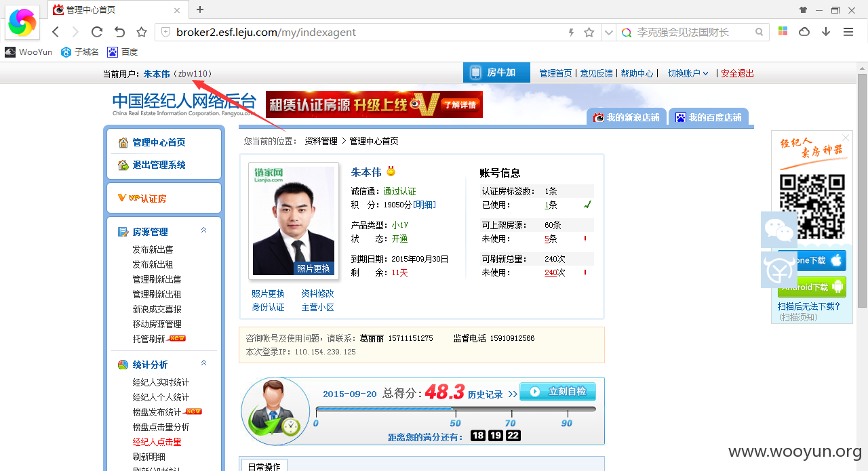Click 安全退出 to log out

click(737, 73)
